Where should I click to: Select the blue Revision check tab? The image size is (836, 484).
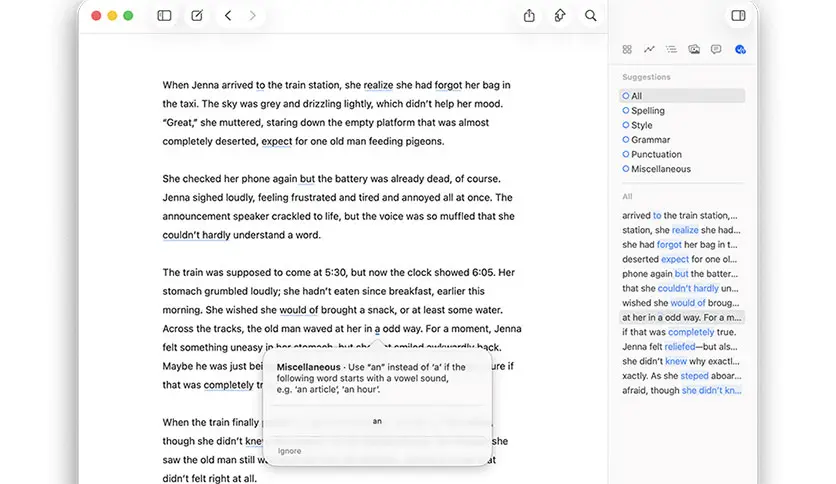(740, 50)
